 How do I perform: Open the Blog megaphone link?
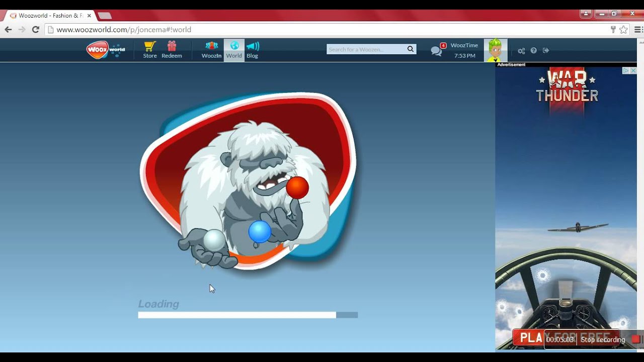click(253, 50)
